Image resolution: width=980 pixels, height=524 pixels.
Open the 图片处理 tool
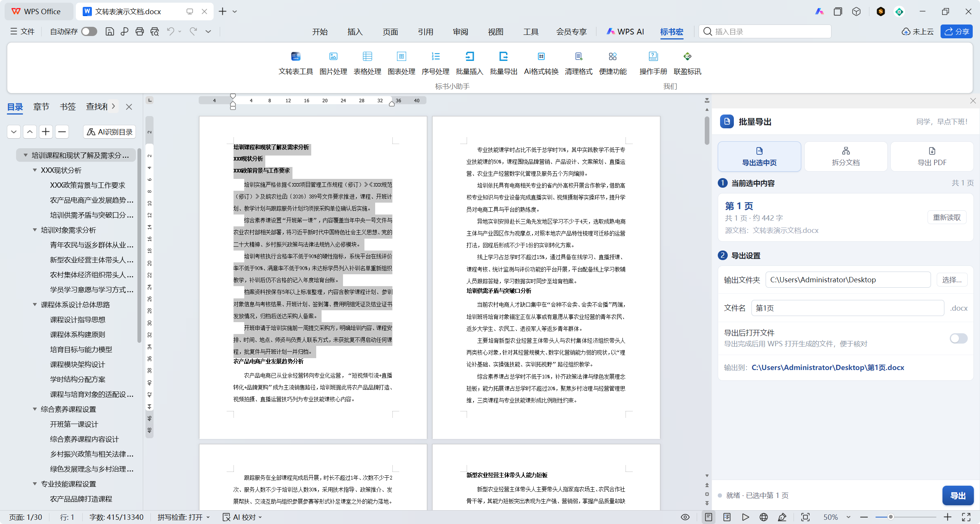pyautogui.click(x=333, y=63)
